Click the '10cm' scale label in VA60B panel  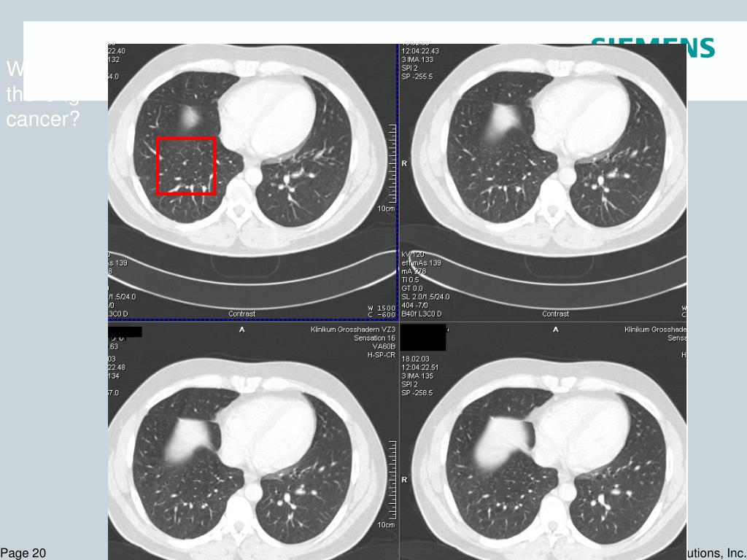tap(386, 525)
